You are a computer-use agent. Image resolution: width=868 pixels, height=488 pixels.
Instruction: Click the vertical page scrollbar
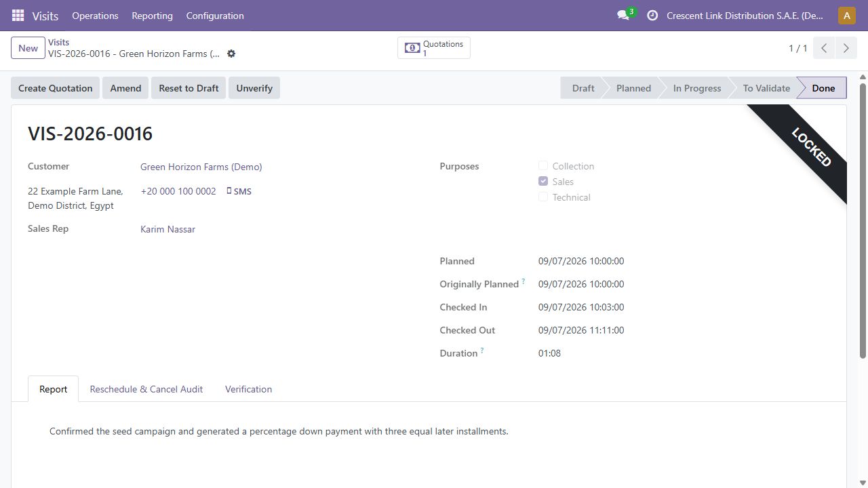[x=863, y=220]
